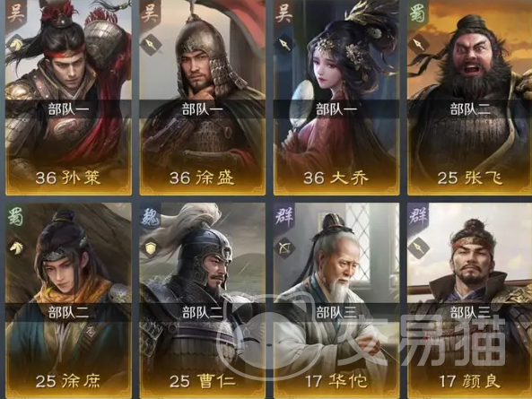Screen dimensions: 532x399
Task: Open the 36 徐盛 general portrait
Action: (x=202, y=98)
